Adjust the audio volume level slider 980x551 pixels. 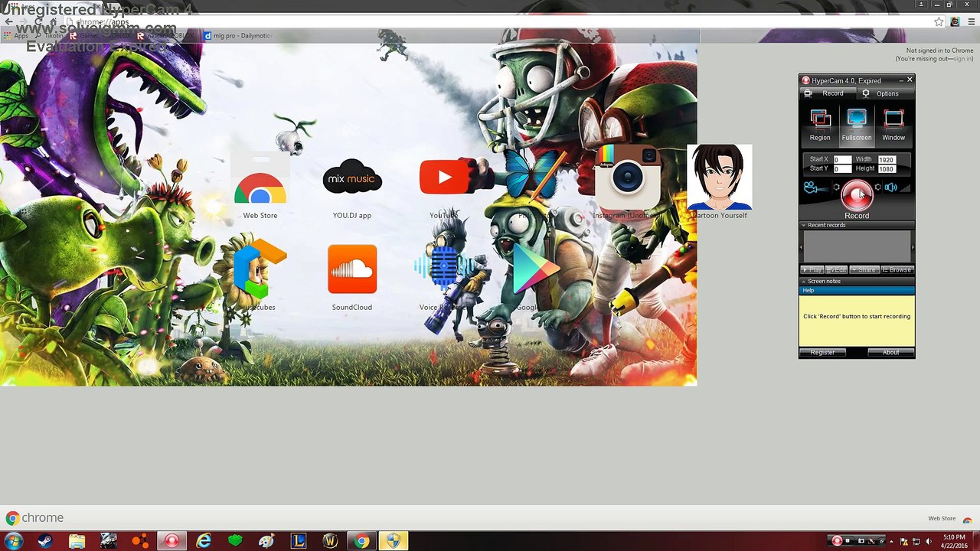[x=905, y=187]
